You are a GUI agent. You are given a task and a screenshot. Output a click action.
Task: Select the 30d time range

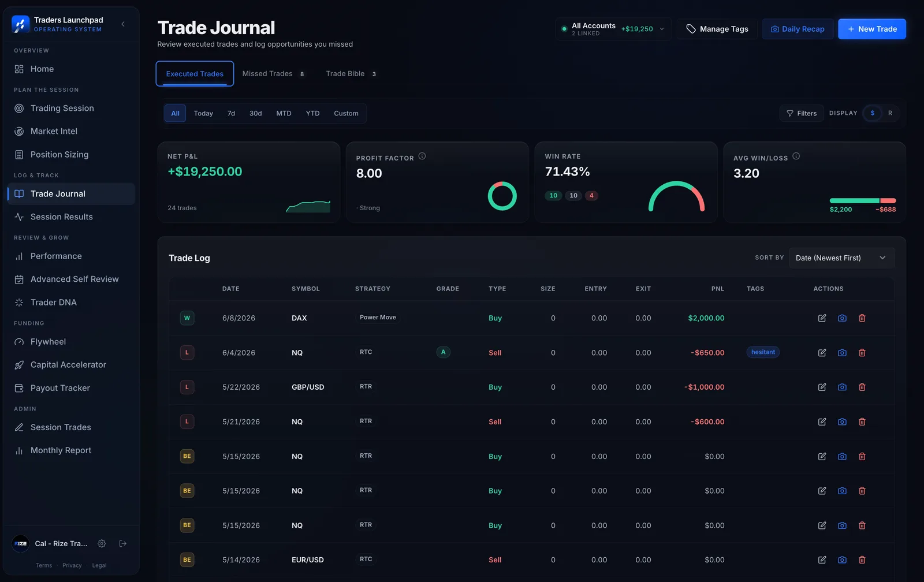click(x=256, y=114)
